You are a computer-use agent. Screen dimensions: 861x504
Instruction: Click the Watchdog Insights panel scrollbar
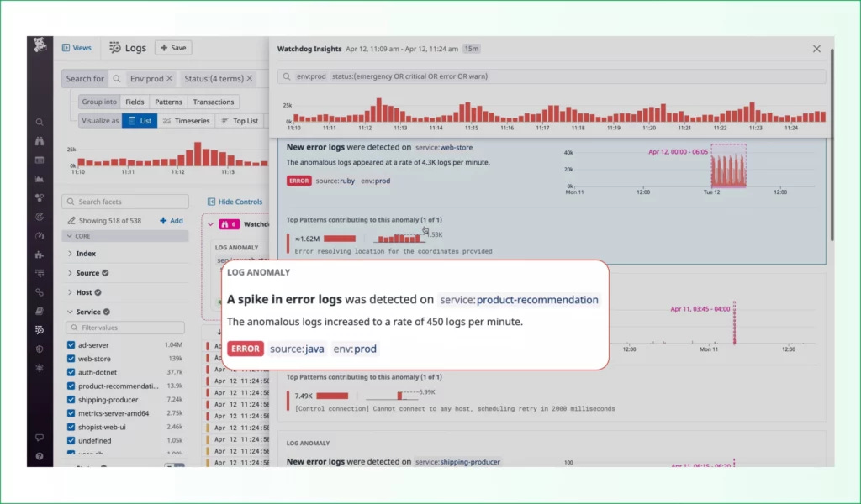(x=832, y=144)
